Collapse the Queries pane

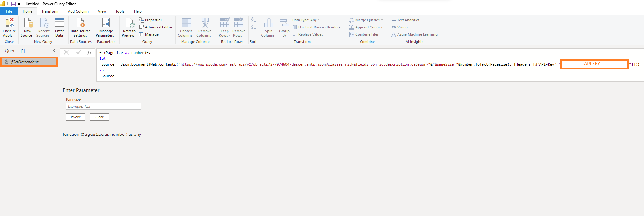point(54,51)
